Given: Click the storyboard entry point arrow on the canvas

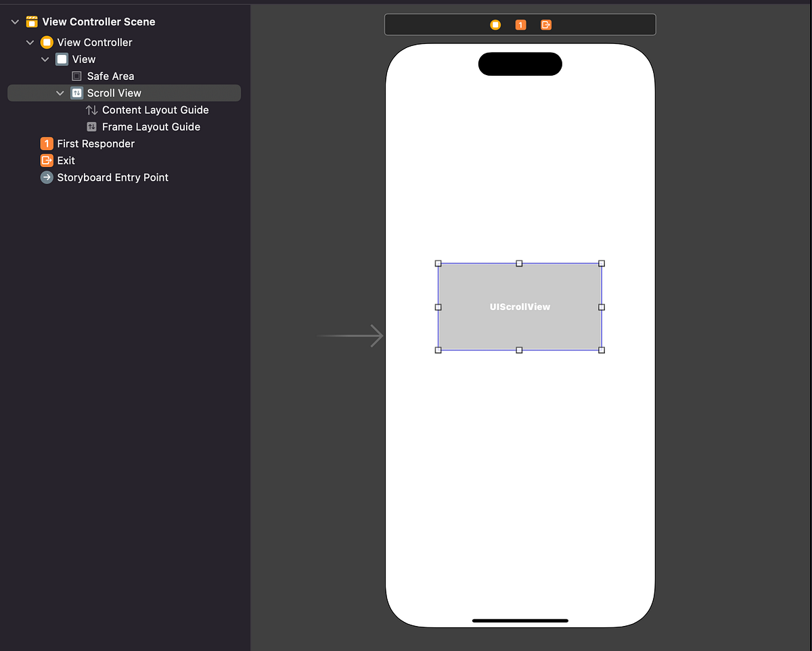Looking at the screenshot, I should (x=349, y=335).
